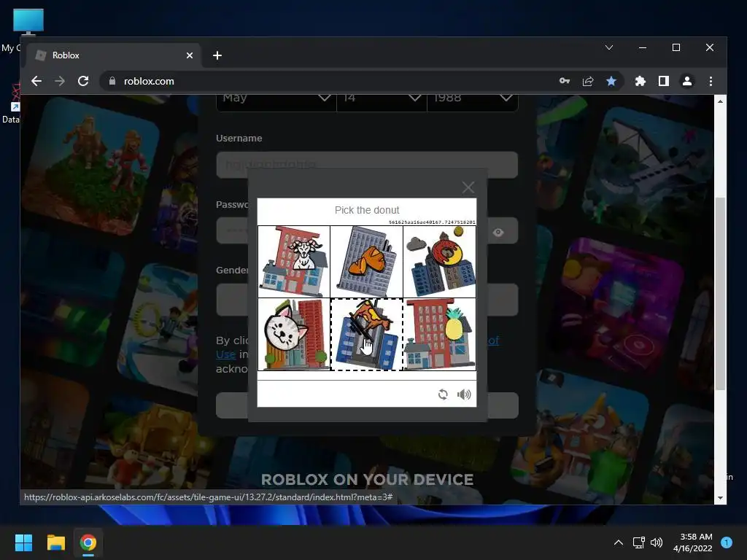Open the tab search chevron
This screenshot has height=560, width=747.
pyautogui.click(x=609, y=47)
